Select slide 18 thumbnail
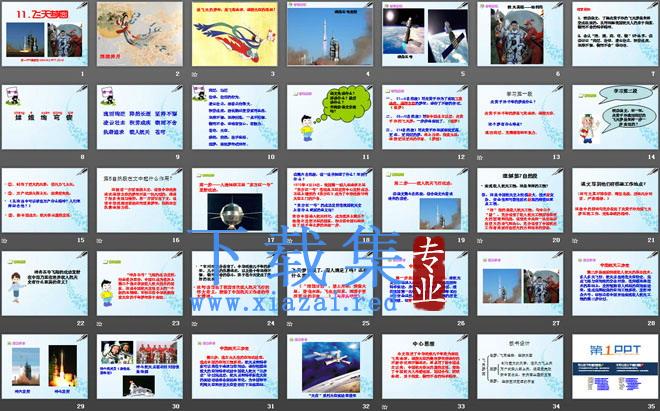The height and width of the screenshot is (411, 660). tap(330, 200)
